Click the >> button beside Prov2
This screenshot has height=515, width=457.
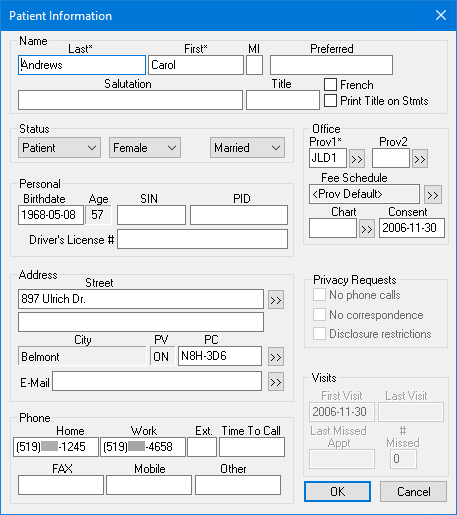(x=420, y=159)
